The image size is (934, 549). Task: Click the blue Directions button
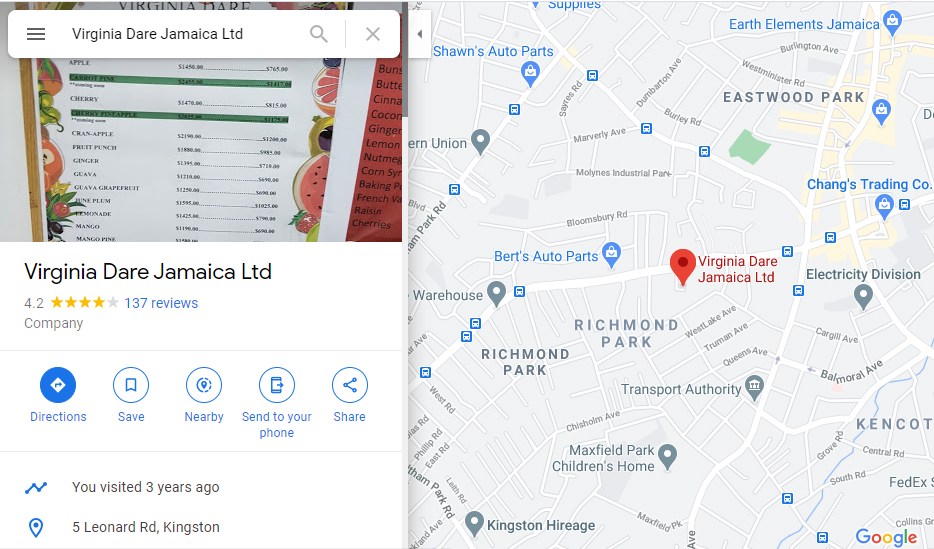tap(58, 385)
